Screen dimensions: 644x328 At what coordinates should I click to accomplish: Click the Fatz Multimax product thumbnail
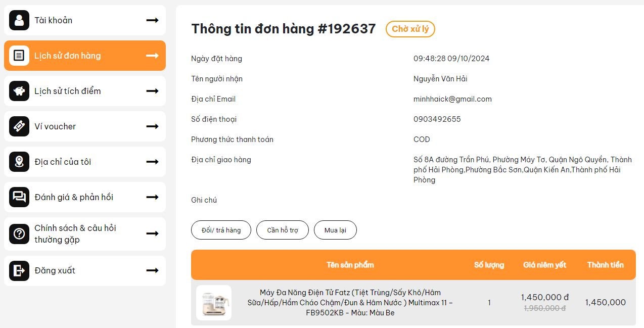[x=214, y=303]
